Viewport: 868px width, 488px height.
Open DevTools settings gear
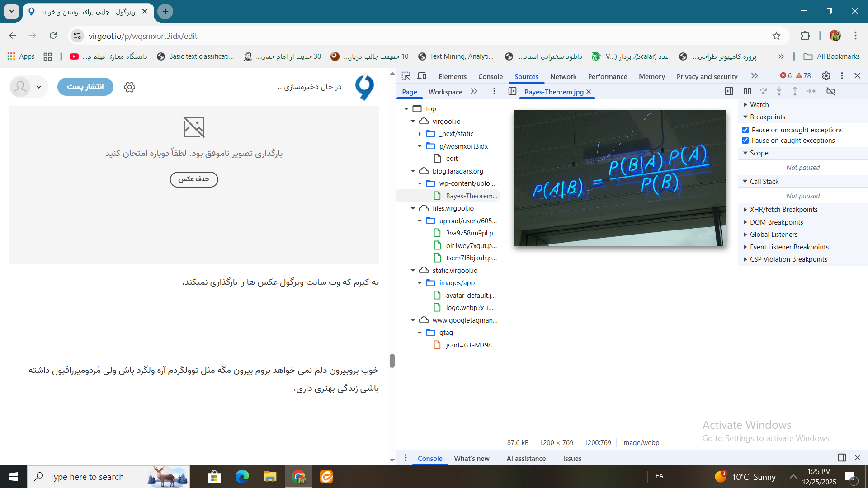826,76
